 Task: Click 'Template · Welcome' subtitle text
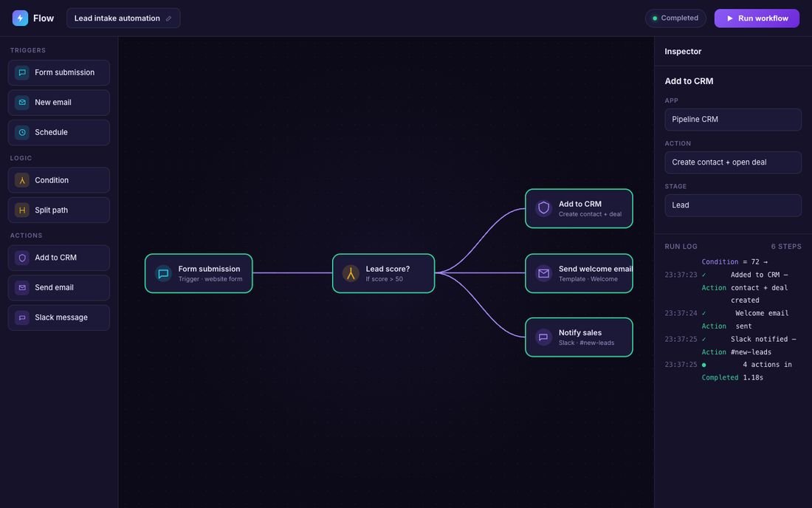(588, 279)
